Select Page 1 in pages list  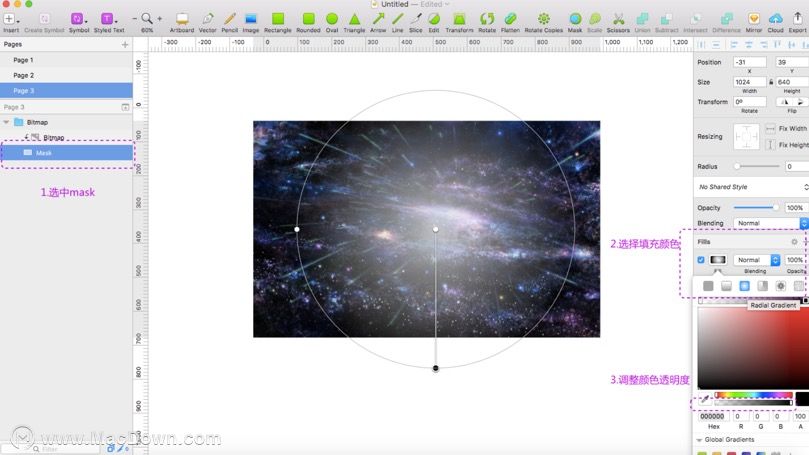[66, 60]
